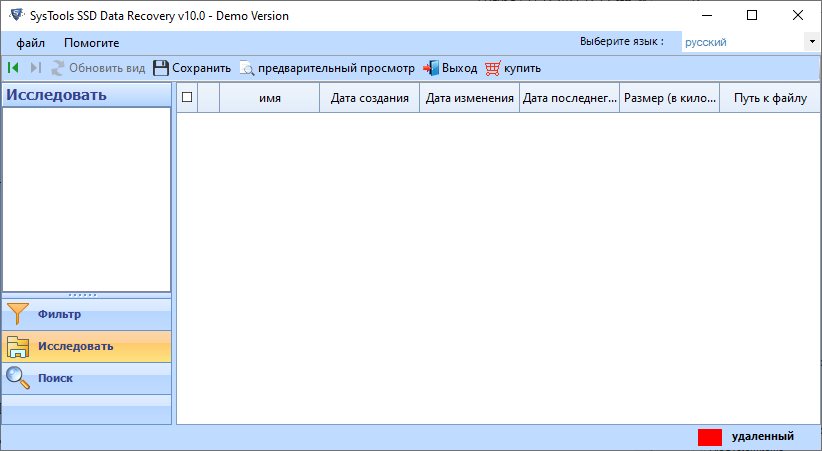822x451 pixels.
Task: Click the предварительный просмотр button
Action: 327,68
